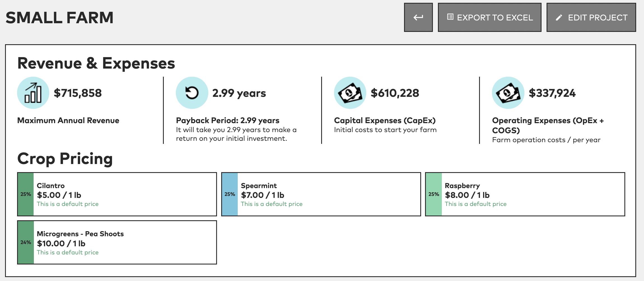This screenshot has height=281, width=644.
Task: Open the Microgreens - Pea Shoots card
Action: (x=117, y=242)
